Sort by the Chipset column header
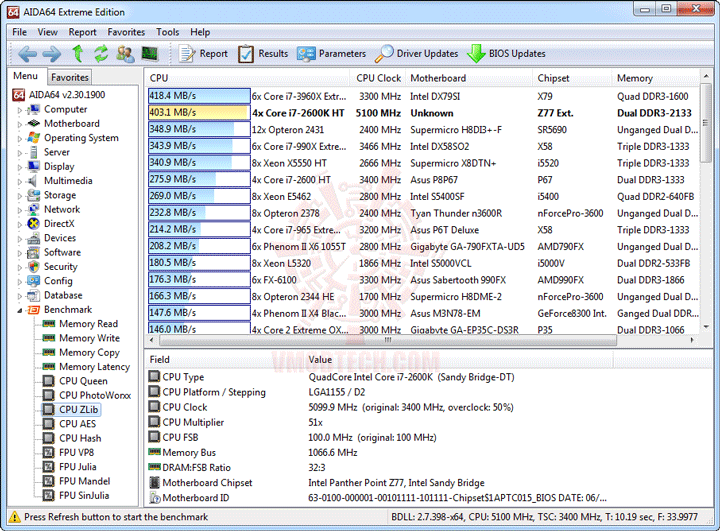The width and height of the screenshot is (720, 531). click(x=572, y=78)
